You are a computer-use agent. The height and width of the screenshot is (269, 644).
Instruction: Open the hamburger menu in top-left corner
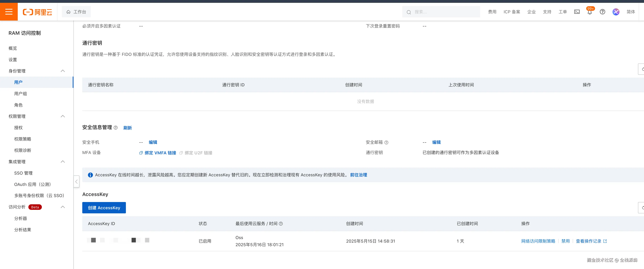pyautogui.click(x=9, y=12)
